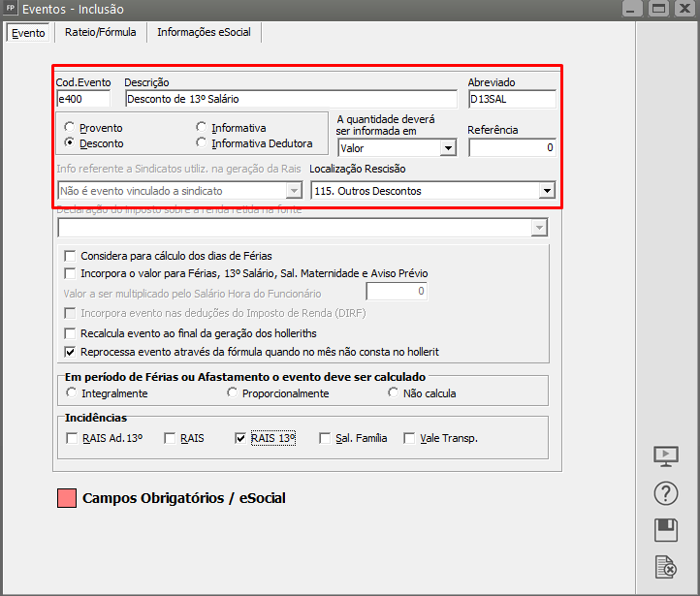Enable the RAIS checkbox under Incidências
Viewport: 700px width, 596px height.
171,438
